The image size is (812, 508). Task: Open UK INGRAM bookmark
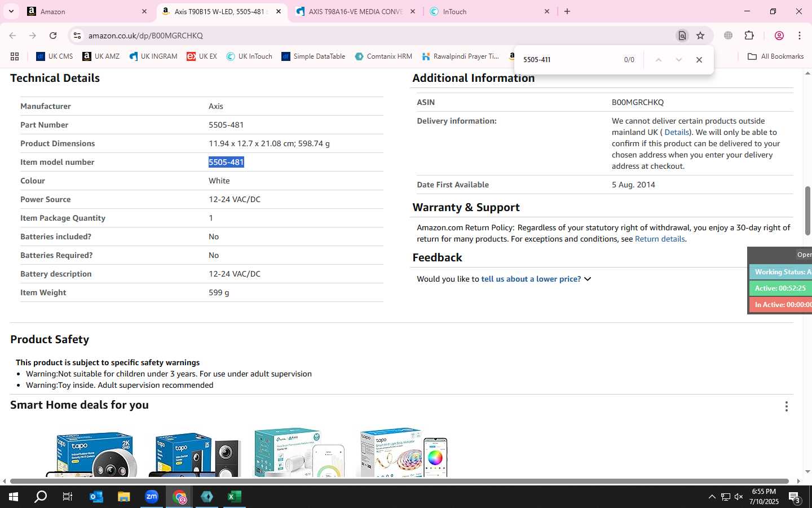[153, 56]
